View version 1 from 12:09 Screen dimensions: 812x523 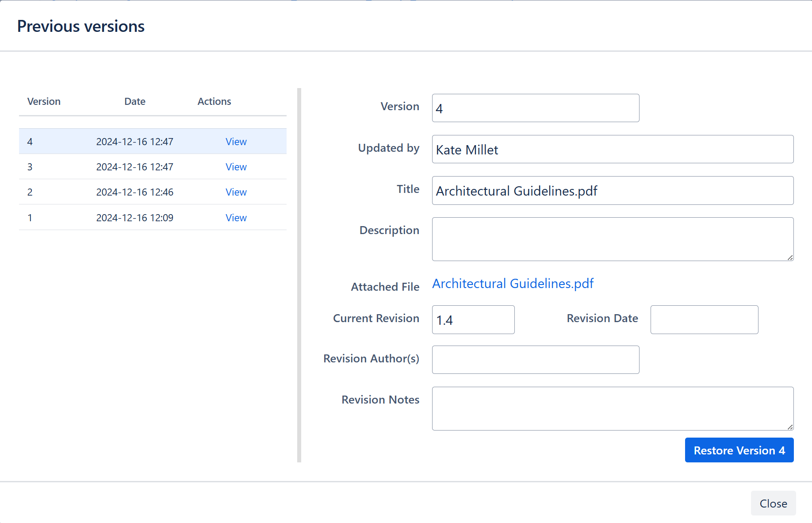[236, 218]
